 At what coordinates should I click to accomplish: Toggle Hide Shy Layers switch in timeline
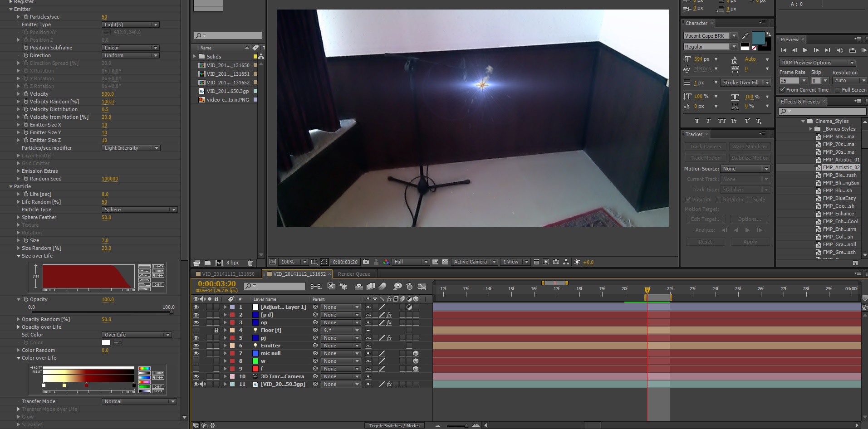[358, 286]
